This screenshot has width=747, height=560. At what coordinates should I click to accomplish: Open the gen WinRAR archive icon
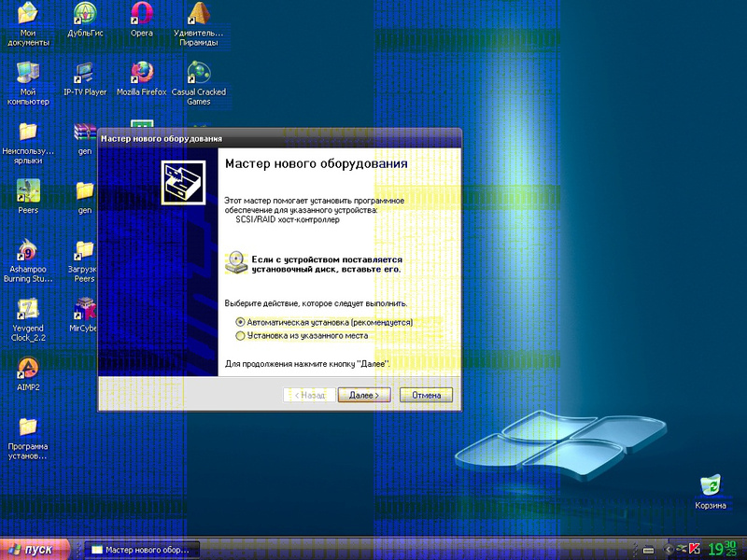85,137
